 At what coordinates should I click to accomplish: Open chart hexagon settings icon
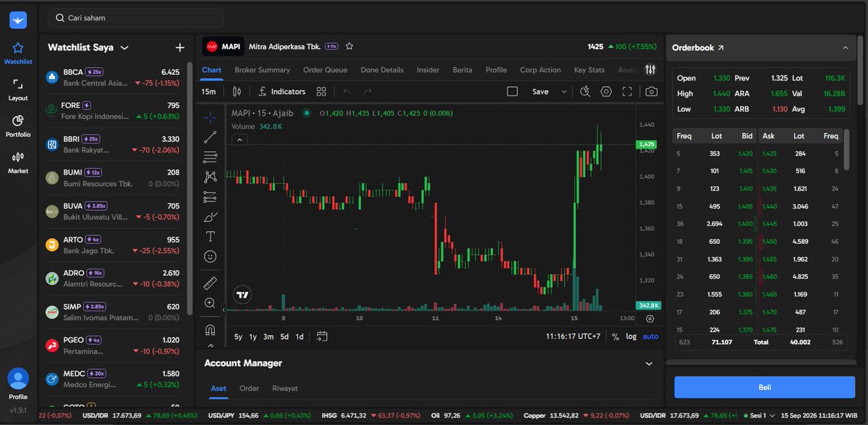point(606,92)
